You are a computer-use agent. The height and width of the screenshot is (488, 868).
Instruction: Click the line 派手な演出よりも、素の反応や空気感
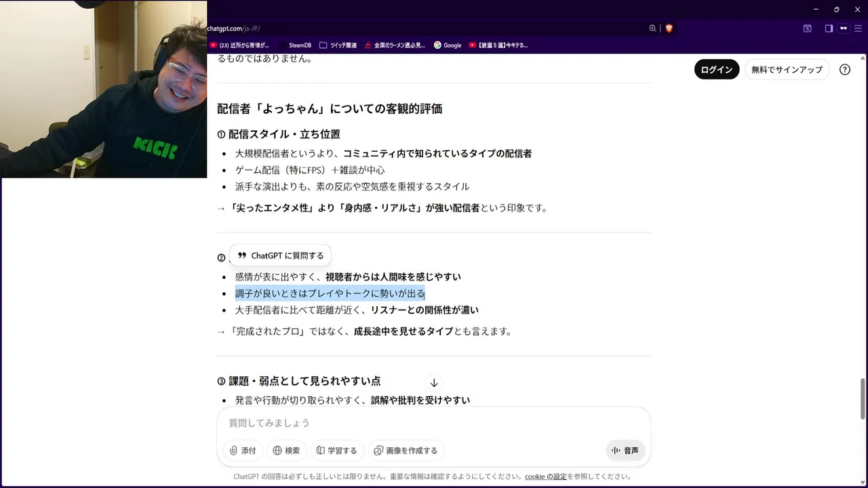352,186
